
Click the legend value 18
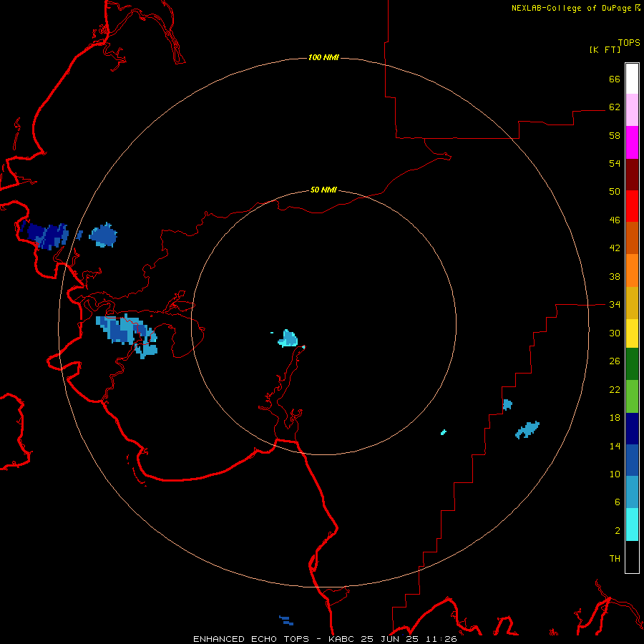[615, 418]
